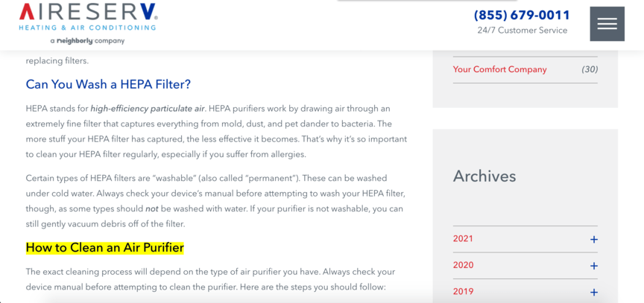Call the (855) 679-0011 phone number
This screenshot has height=303, width=644.
click(522, 15)
